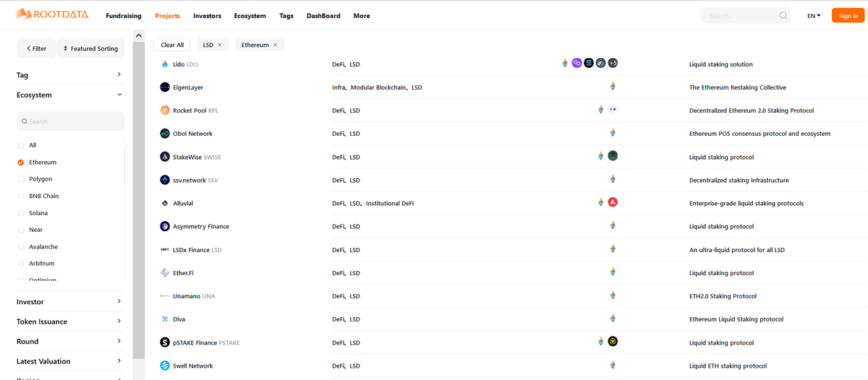Viewport: 868px width, 380px height.
Task: Click the Diva logo icon
Action: [x=165, y=319]
